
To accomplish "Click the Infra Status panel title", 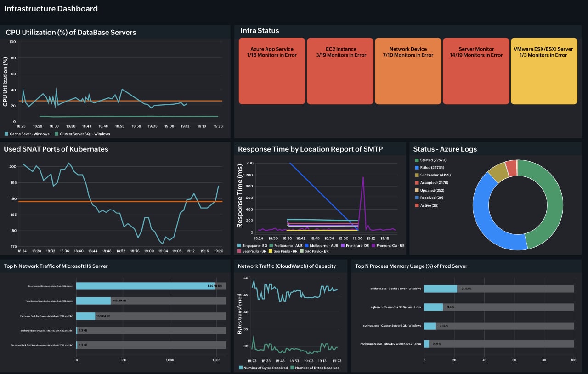I will (260, 31).
